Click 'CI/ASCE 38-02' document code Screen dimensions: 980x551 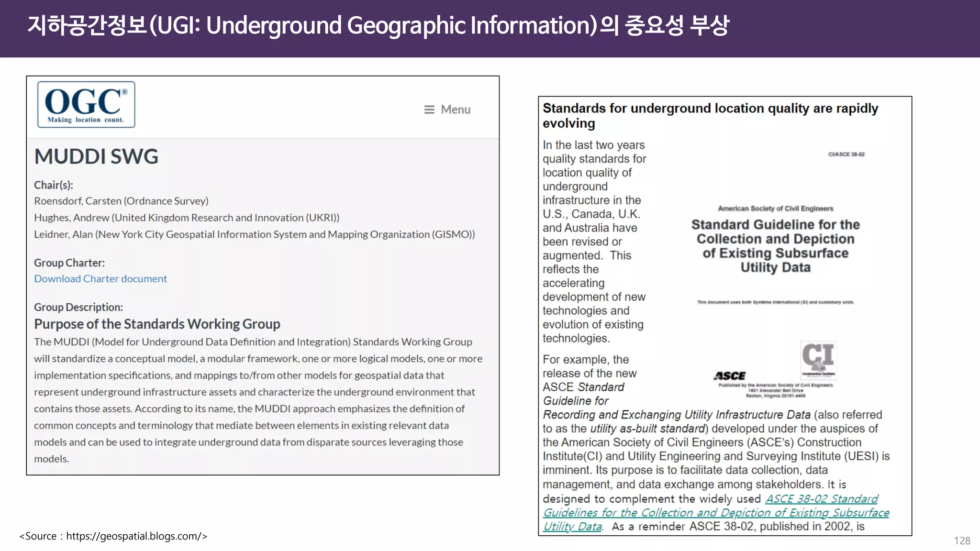point(846,154)
